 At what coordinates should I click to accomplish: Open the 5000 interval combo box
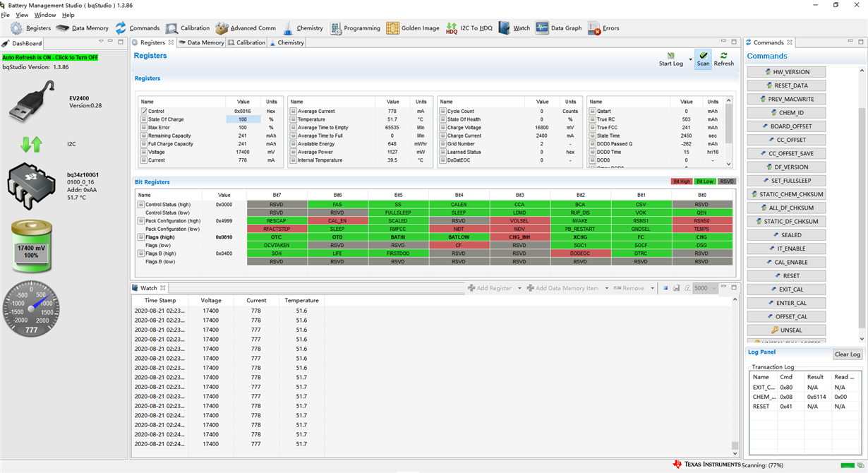point(705,288)
